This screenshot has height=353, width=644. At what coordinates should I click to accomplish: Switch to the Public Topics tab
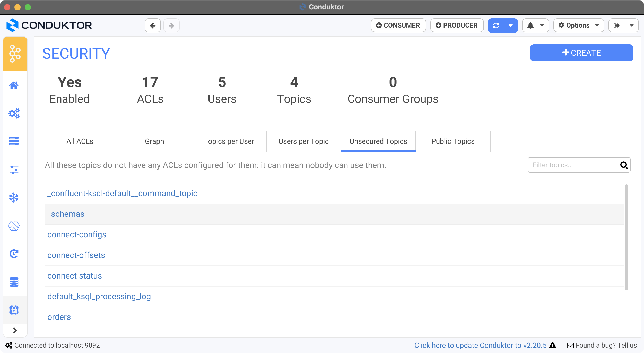[453, 141]
